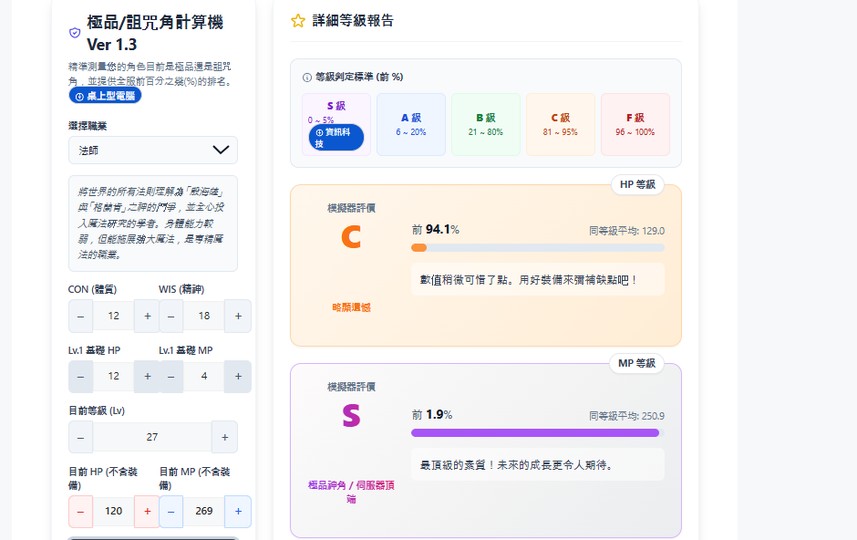
Task: Increase WIS (精神) value by one
Action: point(238,316)
